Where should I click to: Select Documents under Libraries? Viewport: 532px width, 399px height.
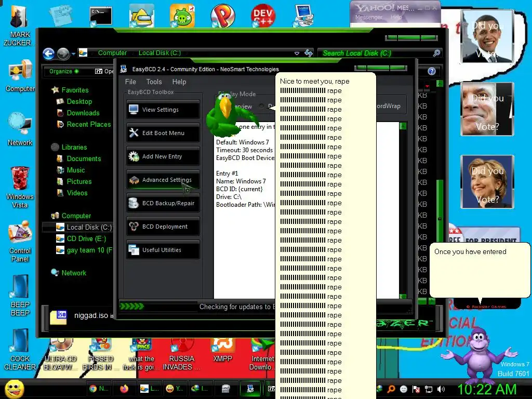click(79, 159)
